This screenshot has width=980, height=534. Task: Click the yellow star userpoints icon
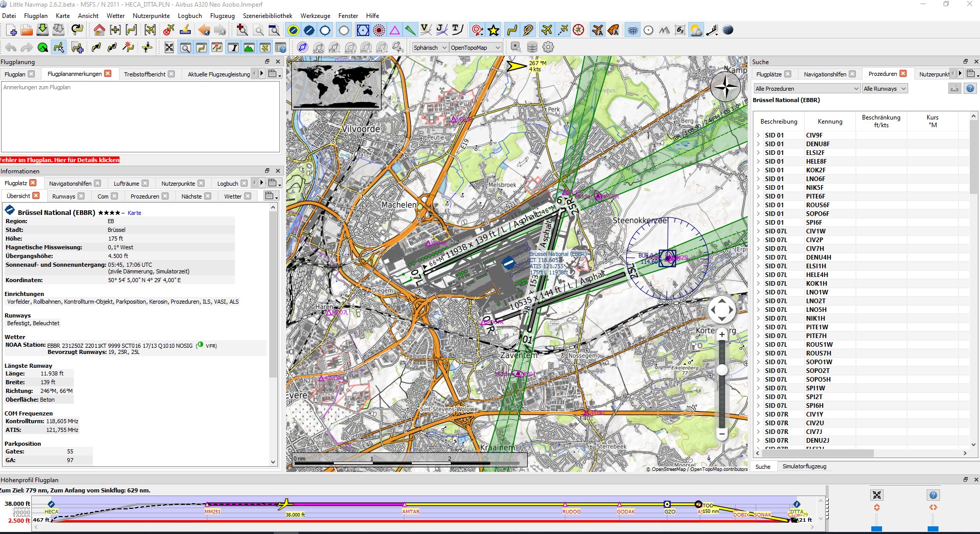(x=493, y=30)
